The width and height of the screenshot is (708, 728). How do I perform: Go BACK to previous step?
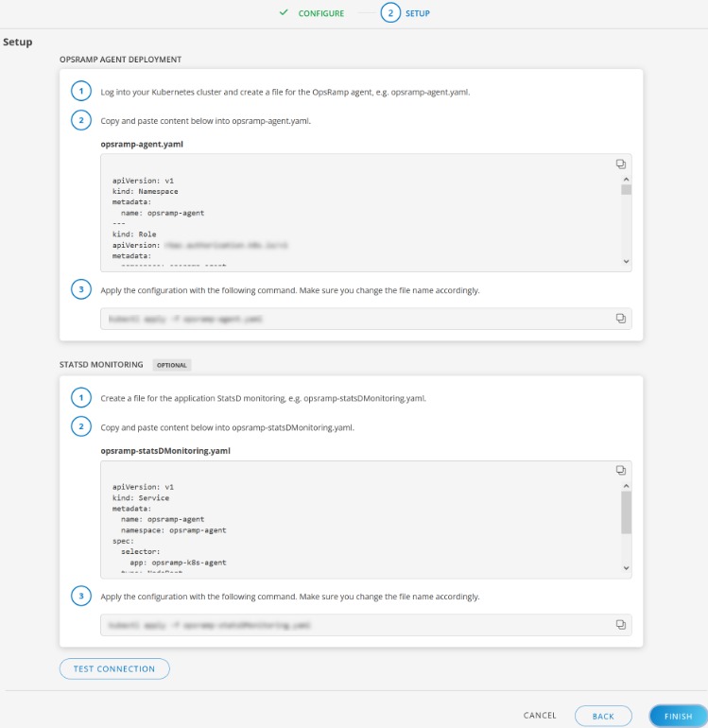603,716
